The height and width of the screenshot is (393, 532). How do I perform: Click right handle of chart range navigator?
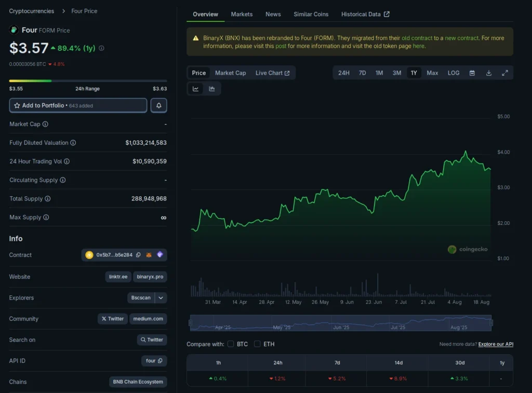(491, 322)
